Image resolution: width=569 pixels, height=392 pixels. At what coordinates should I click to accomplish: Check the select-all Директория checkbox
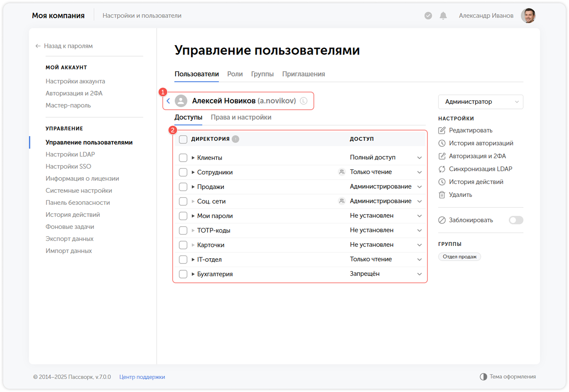183,139
